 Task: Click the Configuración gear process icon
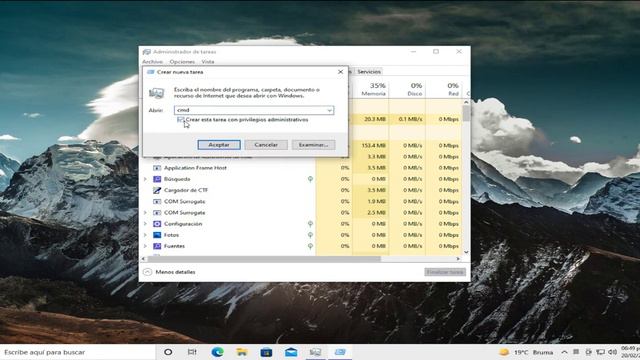click(x=157, y=224)
